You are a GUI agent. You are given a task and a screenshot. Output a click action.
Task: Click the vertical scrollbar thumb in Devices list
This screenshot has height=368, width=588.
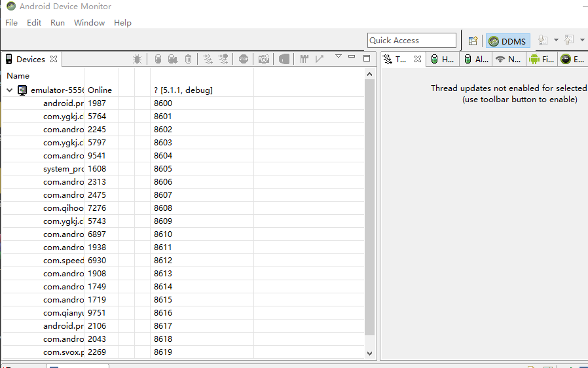(x=369, y=207)
